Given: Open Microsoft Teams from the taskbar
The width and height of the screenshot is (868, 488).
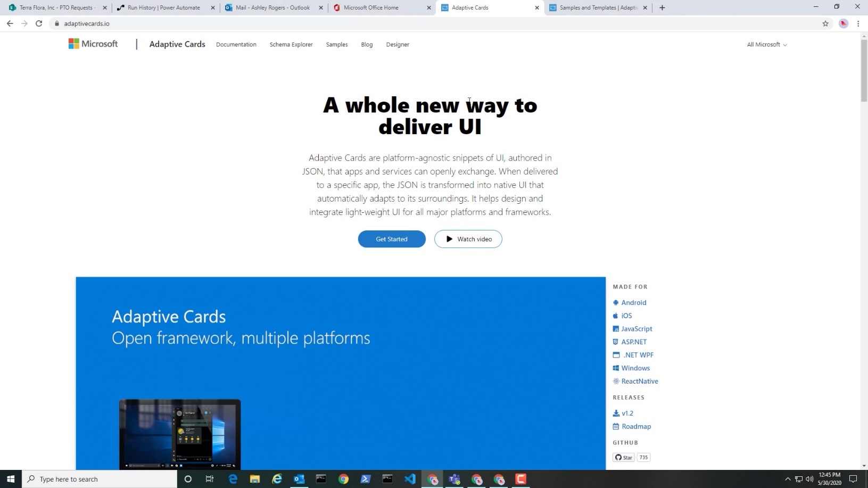Looking at the screenshot, I should [x=454, y=479].
